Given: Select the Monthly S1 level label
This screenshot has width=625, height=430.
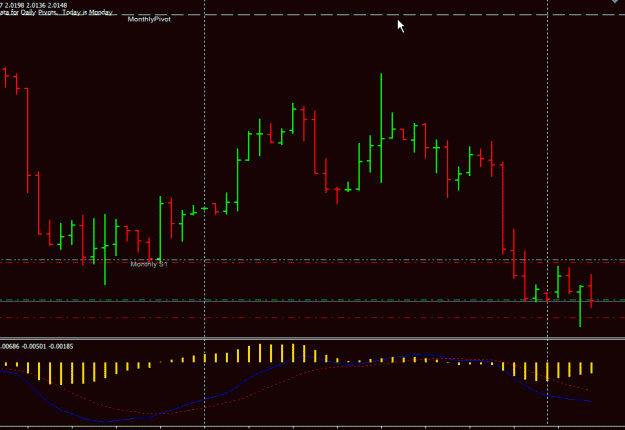Looking at the screenshot, I should point(149,264).
